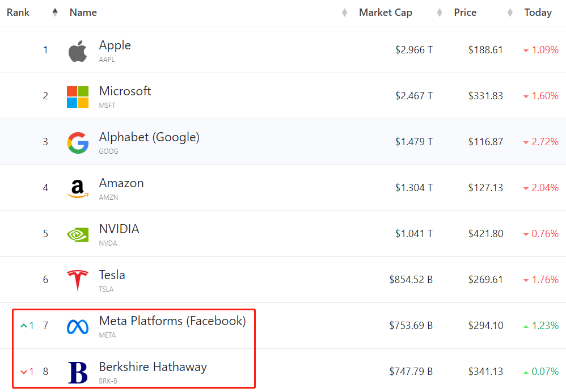Image resolution: width=566 pixels, height=392 pixels.
Task: Open the Alphabet (Google) company link
Action: 149,137
